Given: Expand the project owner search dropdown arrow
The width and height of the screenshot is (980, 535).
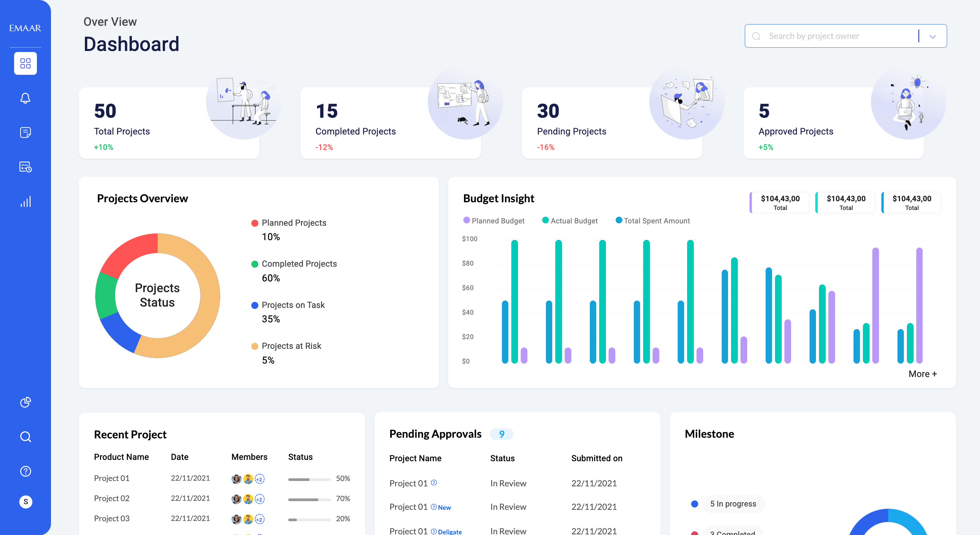Looking at the screenshot, I should coord(932,37).
